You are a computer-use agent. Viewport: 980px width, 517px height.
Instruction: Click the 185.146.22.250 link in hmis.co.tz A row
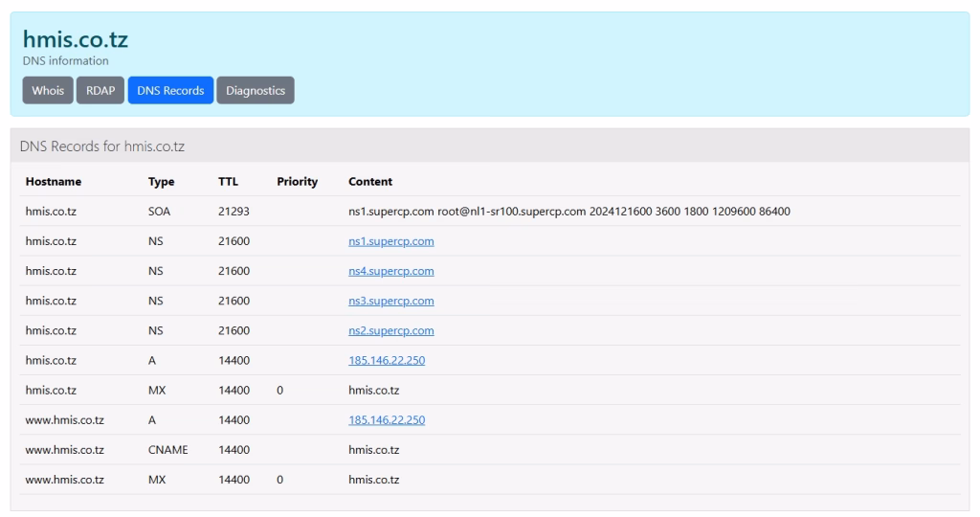point(387,361)
